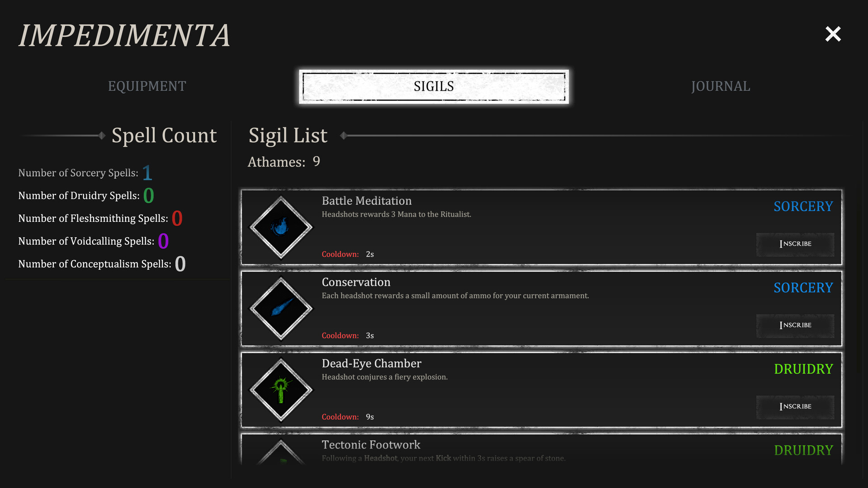Click the Dead-Eye Chamber sigil title

[371, 364]
